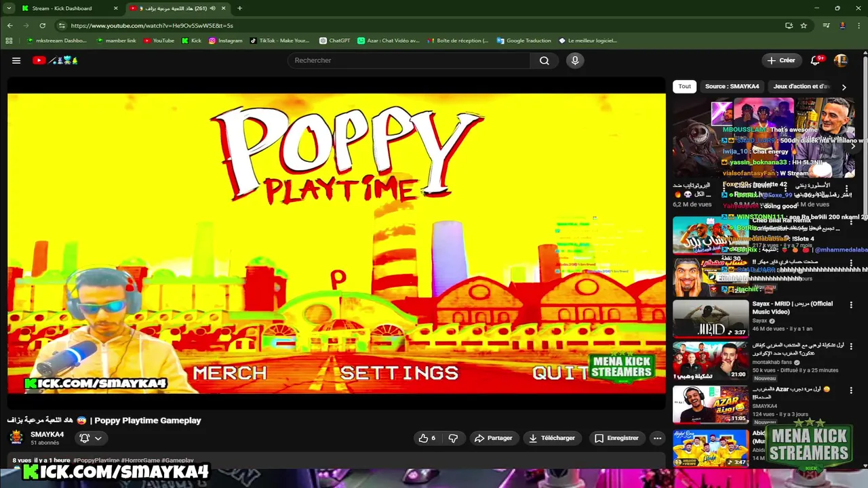868x488 pixels.
Task: Click the search magnifier button
Action: (544, 60)
